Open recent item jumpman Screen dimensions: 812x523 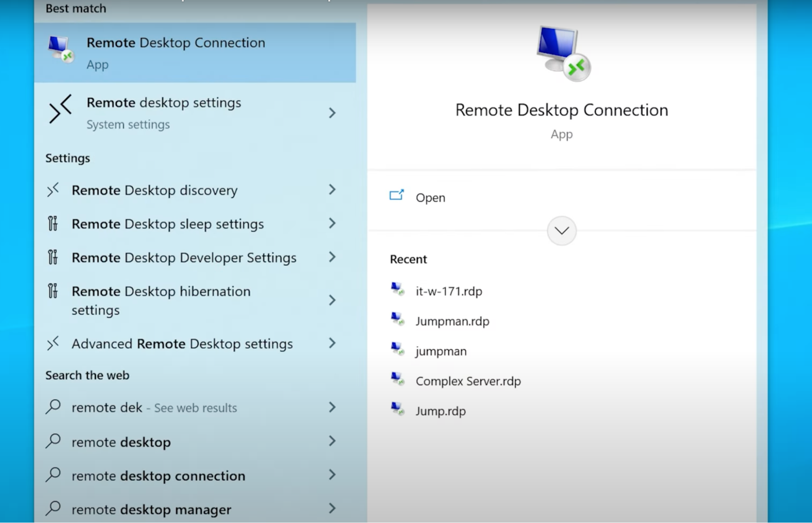click(441, 352)
